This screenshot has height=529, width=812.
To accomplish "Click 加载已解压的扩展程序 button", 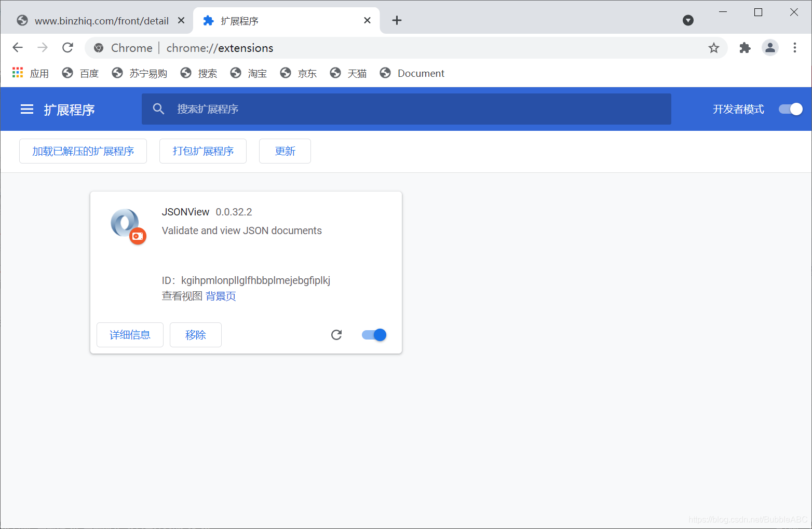I will click(x=83, y=151).
